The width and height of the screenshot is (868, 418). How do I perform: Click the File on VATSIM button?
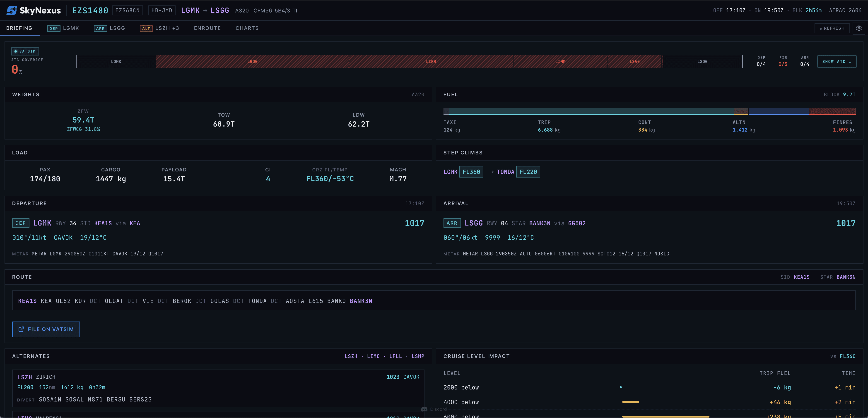point(46,329)
